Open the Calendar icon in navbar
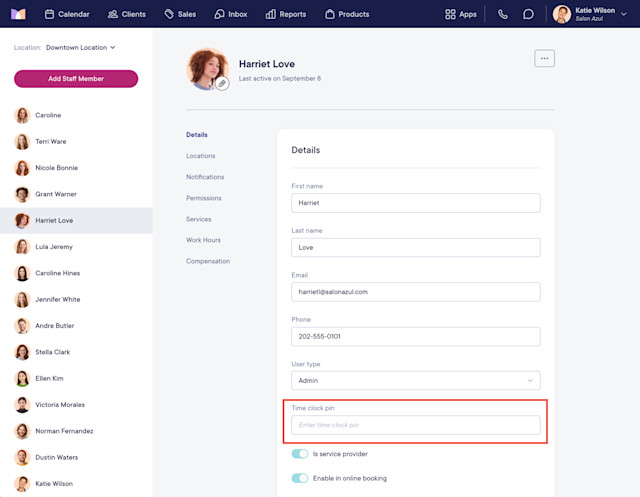 [x=49, y=14]
